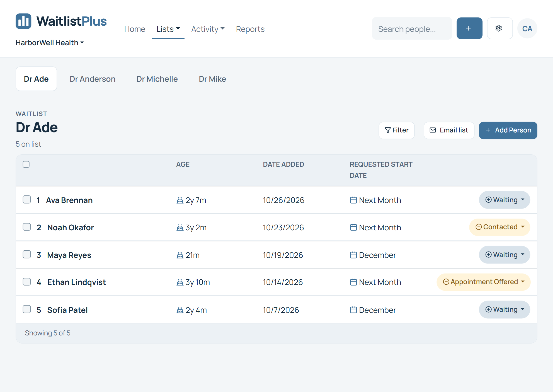The width and height of the screenshot is (553, 392).
Task: Focus the Search people input field
Action: pyautogui.click(x=412, y=28)
